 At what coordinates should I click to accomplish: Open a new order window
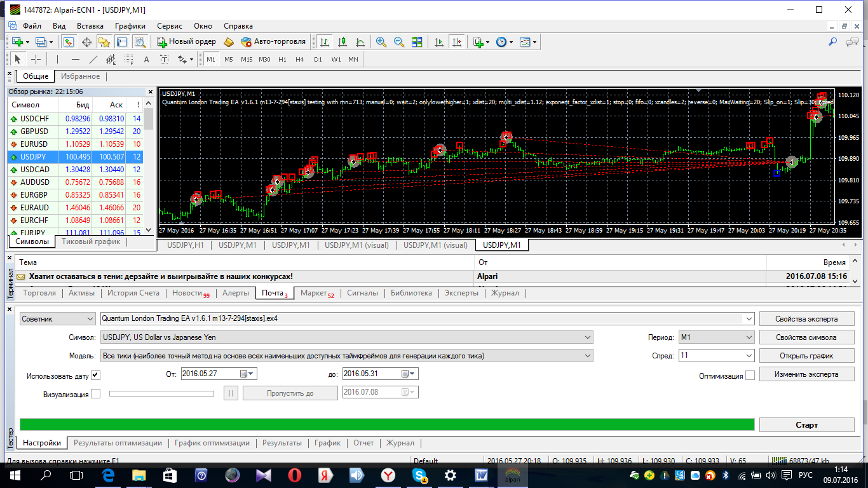tap(187, 42)
